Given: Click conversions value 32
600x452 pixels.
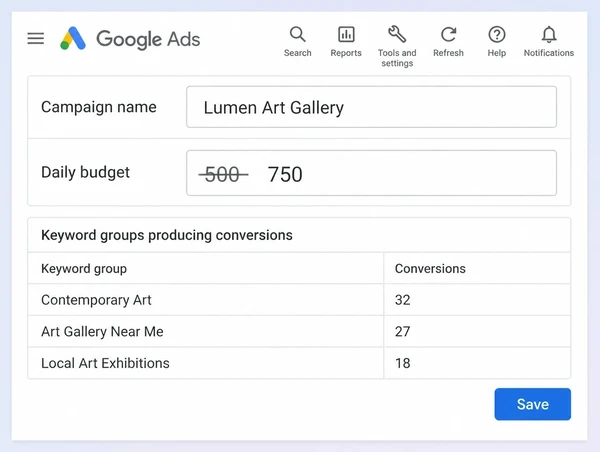Looking at the screenshot, I should click(x=403, y=300).
